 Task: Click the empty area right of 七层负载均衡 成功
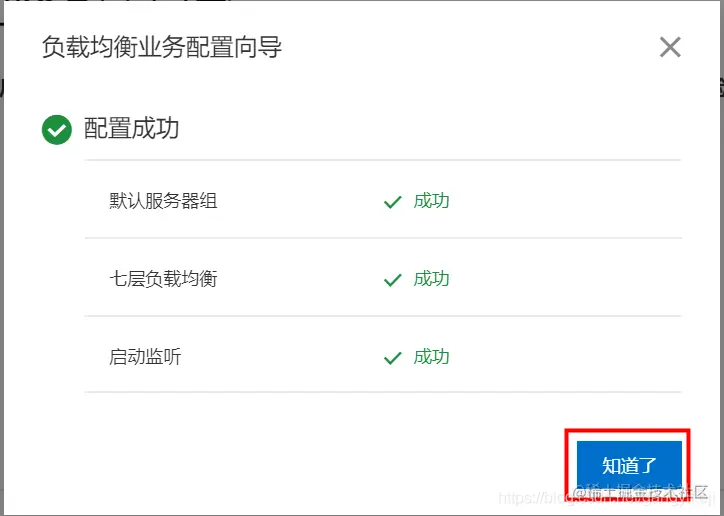pyautogui.click(x=566, y=279)
